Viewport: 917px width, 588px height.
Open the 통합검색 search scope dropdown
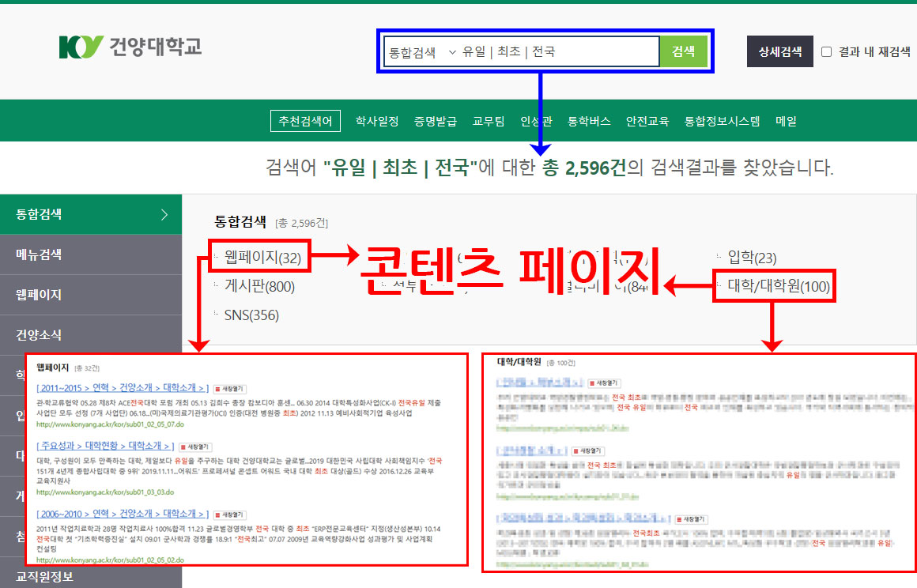click(421, 52)
